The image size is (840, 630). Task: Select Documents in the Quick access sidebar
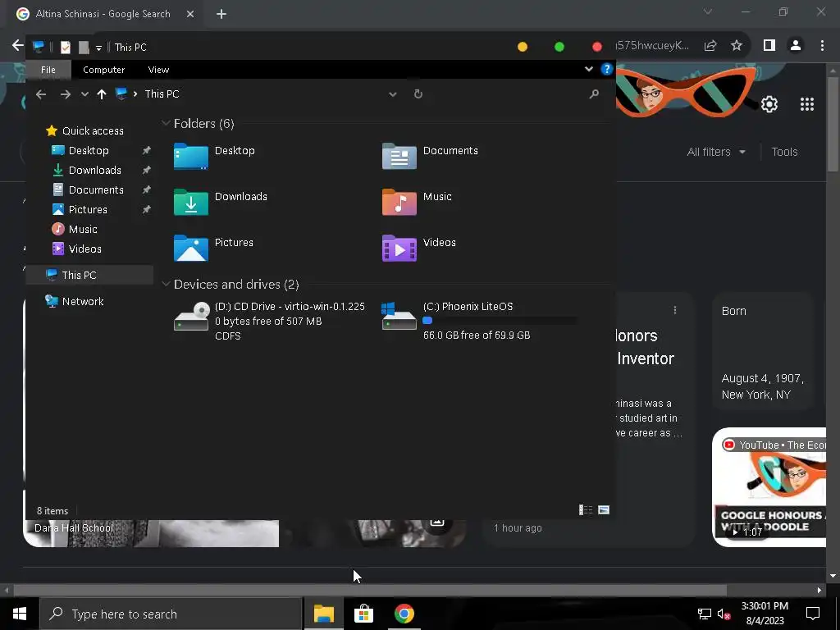(x=96, y=190)
